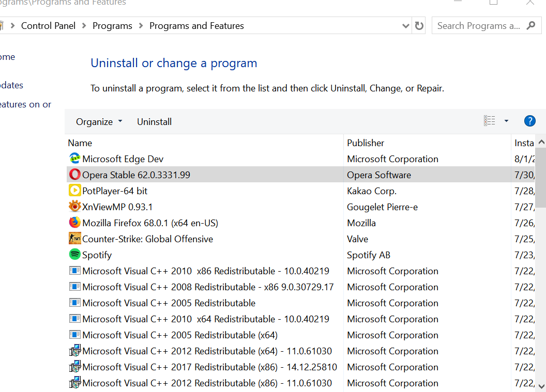Expand the address bar history dropdown
546x392 pixels.
tap(405, 26)
